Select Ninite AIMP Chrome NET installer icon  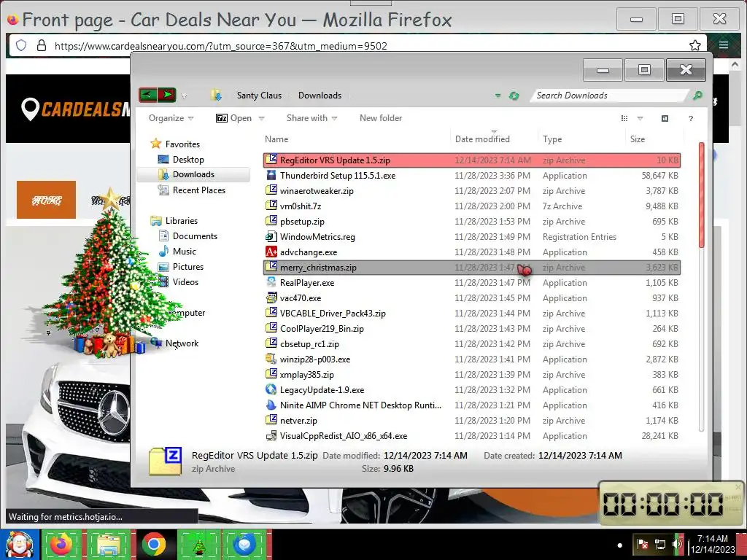(x=271, y=405)
